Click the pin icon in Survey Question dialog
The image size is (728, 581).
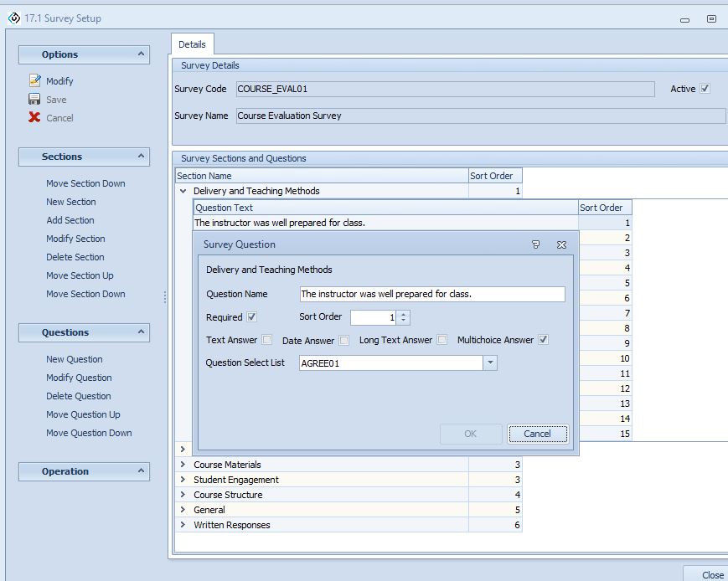tap(536, 245)
